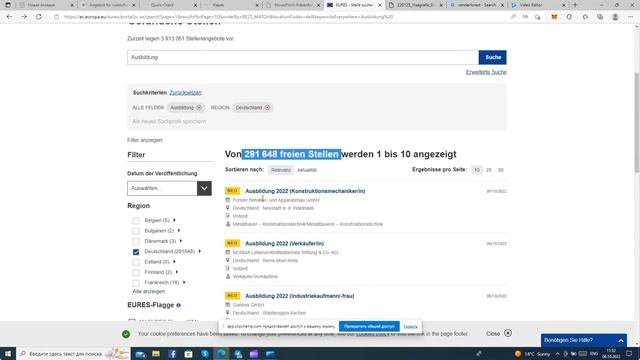
Task: Click the Edge icon in the taskbar
Action: 221,354
